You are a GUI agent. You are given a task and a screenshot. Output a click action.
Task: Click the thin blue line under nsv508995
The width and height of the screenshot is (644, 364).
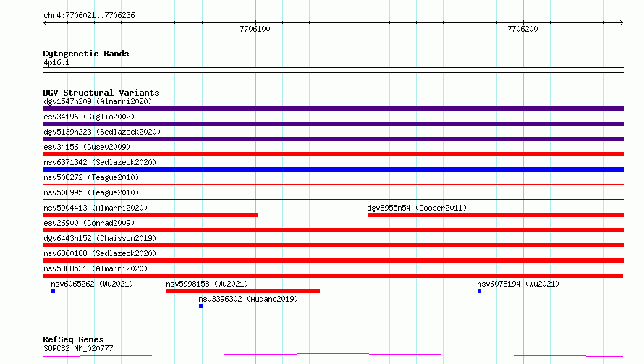[333, 199]
